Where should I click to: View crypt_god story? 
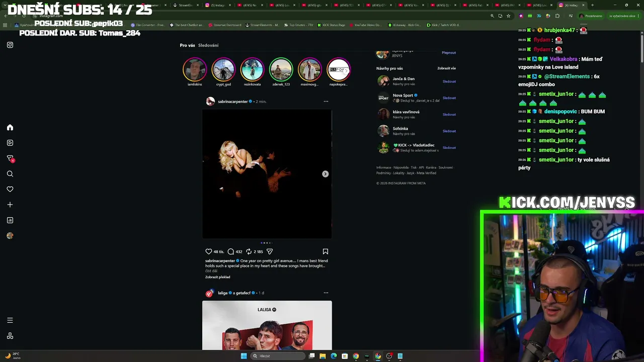[223, 70]
